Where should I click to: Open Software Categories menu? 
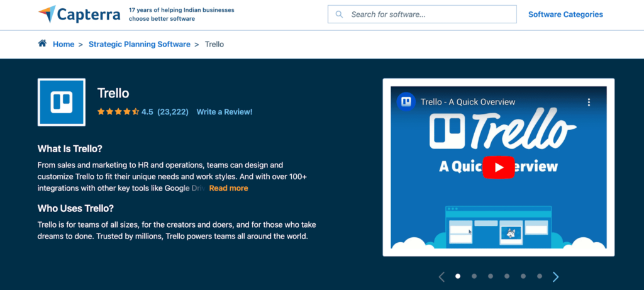tap(565, 14)
